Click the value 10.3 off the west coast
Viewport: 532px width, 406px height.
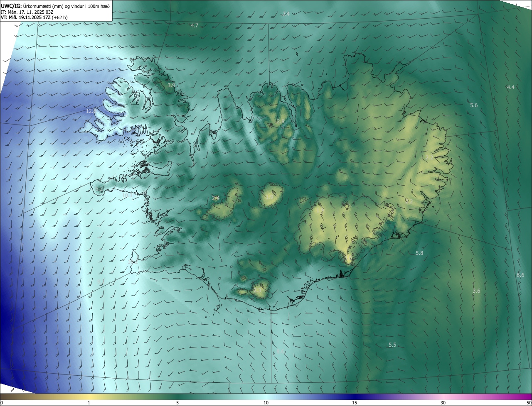coord(127,195)
